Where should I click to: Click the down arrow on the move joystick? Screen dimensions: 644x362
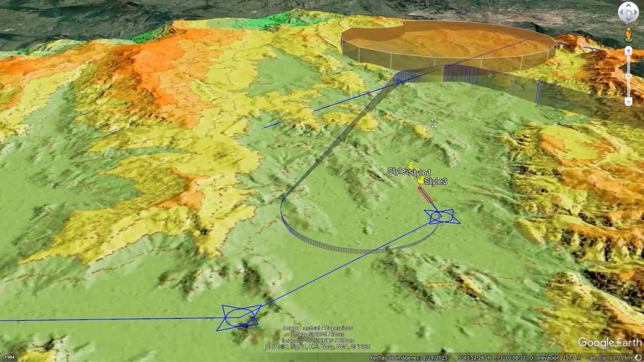coord(628,19)
